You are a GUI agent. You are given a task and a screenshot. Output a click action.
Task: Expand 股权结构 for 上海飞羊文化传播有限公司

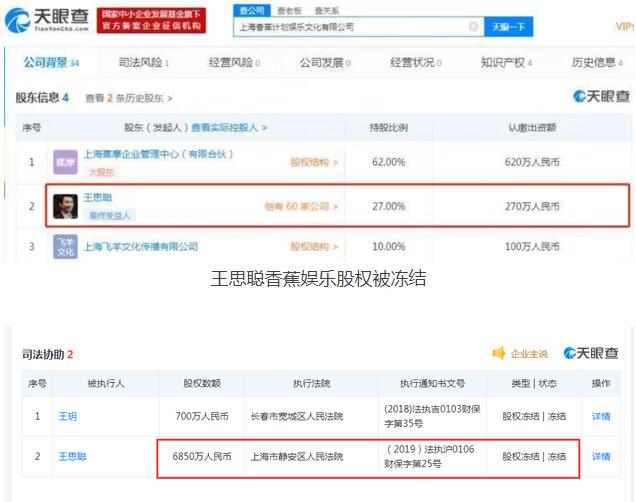pyautogui.click(x=314, y=247)
